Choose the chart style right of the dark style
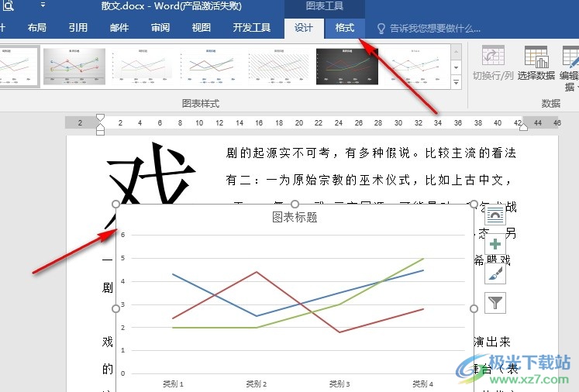The width and height of the screenshot is (579, 392). [415, 67]
